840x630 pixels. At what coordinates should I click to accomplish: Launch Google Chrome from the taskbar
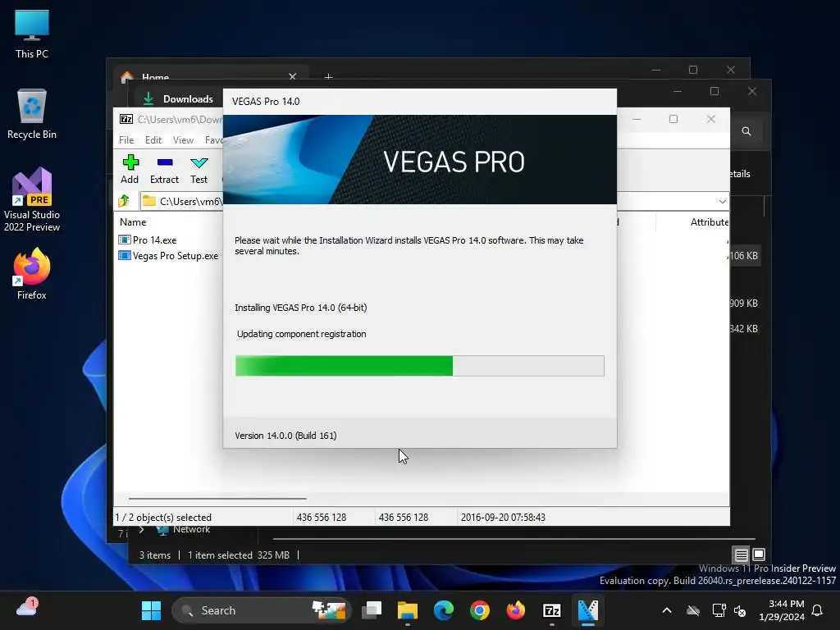tap(479, 610)
